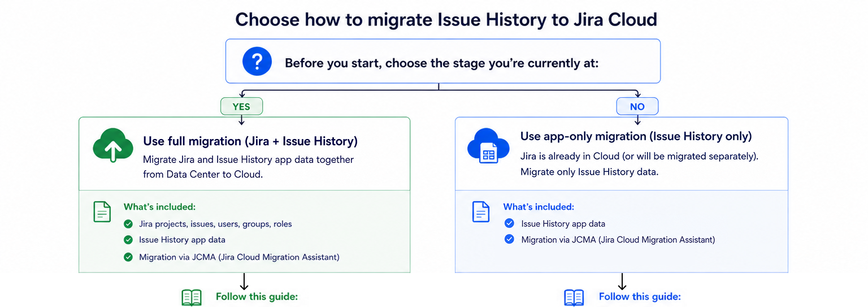
Task: Click the blue open book guide icon
Action: click(574, 298)
